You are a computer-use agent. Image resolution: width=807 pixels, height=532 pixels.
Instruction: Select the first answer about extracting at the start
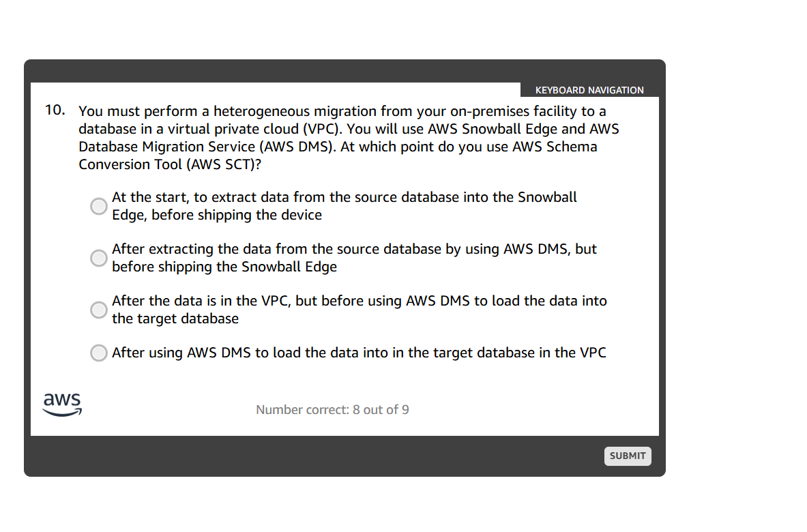98,205
